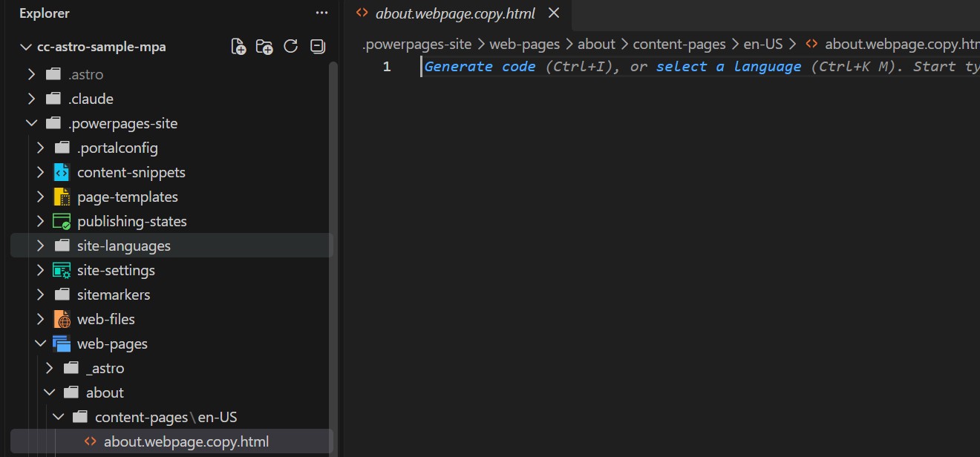This screenshot has height=457, width=980.
Task: Click line number 1 in the gutter
Action: click(x=387, y=67)
